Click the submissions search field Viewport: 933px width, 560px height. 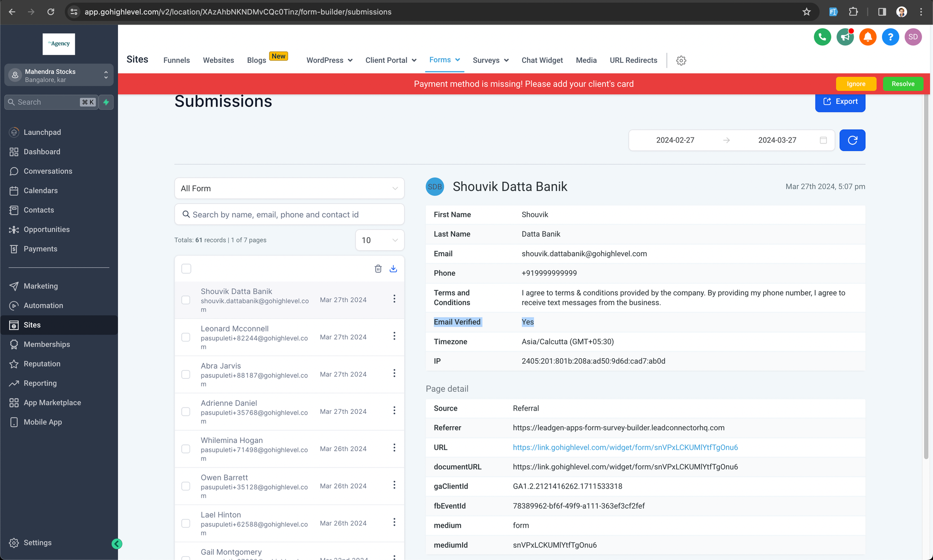(x=289, y=214)
